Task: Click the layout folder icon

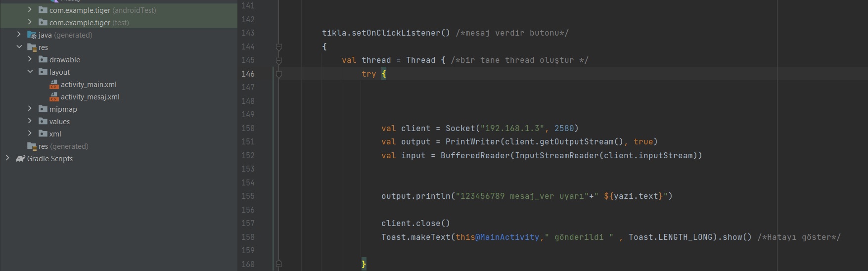Action: tap(43, 72)
